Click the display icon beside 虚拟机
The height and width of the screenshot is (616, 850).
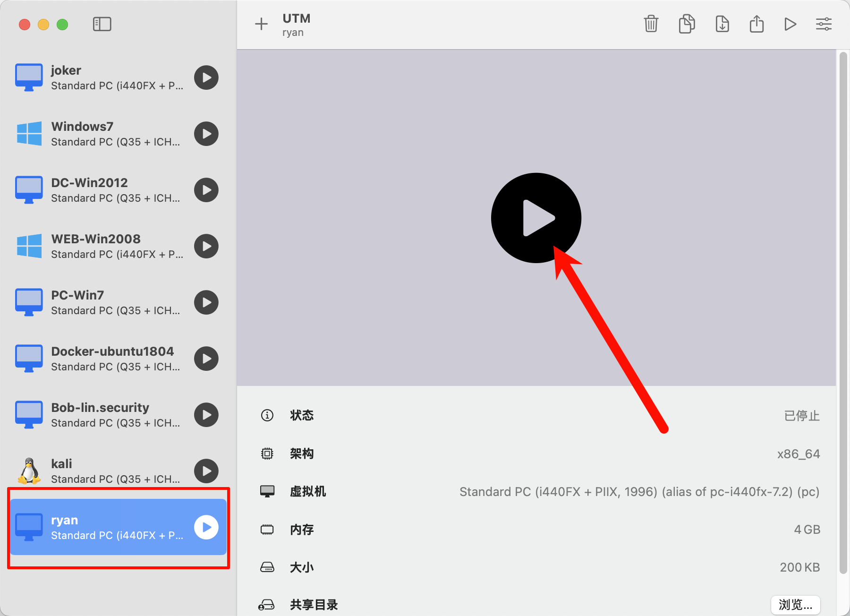tap(267, 491)
